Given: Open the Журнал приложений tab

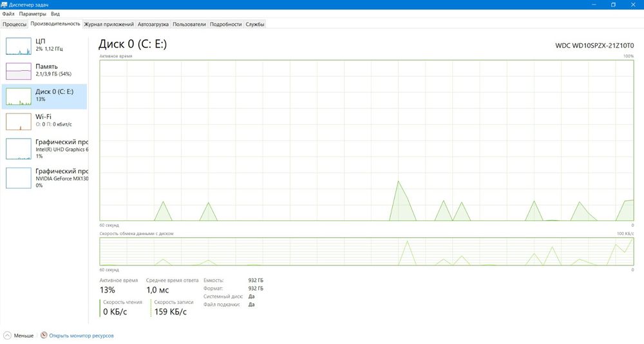Looking at the screenshot, I should [109, 24].
